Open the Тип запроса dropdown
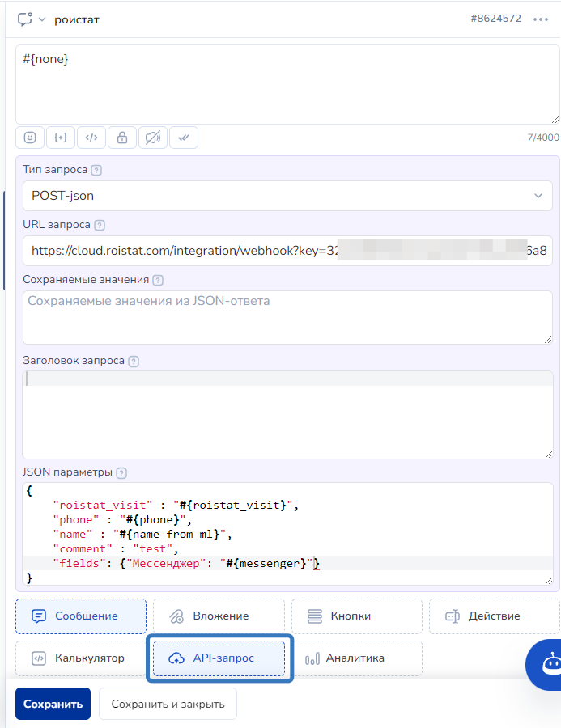The height and width of the screenshot is (728, 561). coord(287,196)
